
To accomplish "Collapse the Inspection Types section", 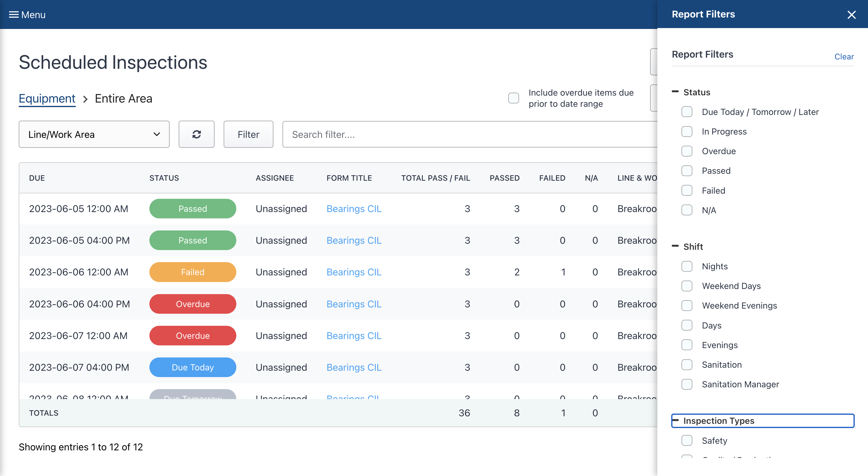I will (x=763, y=420).
